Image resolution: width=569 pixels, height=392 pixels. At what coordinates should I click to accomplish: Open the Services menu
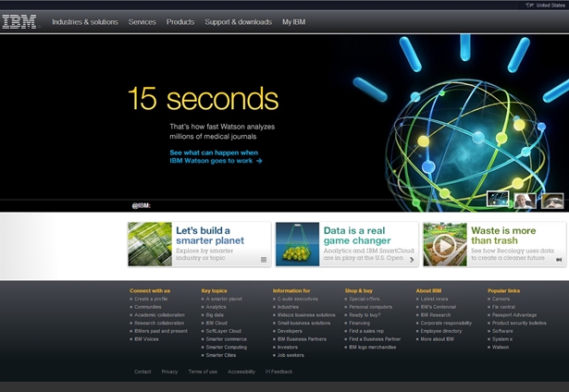142,22
